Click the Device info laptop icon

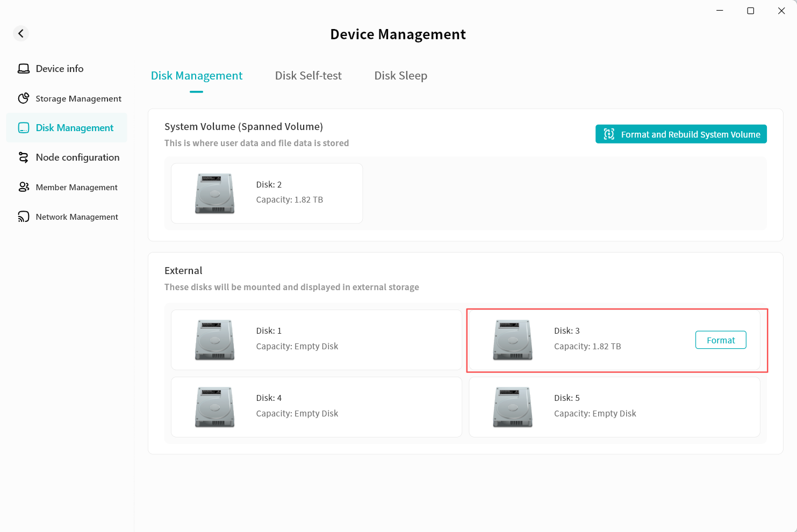tap(24, 69)
